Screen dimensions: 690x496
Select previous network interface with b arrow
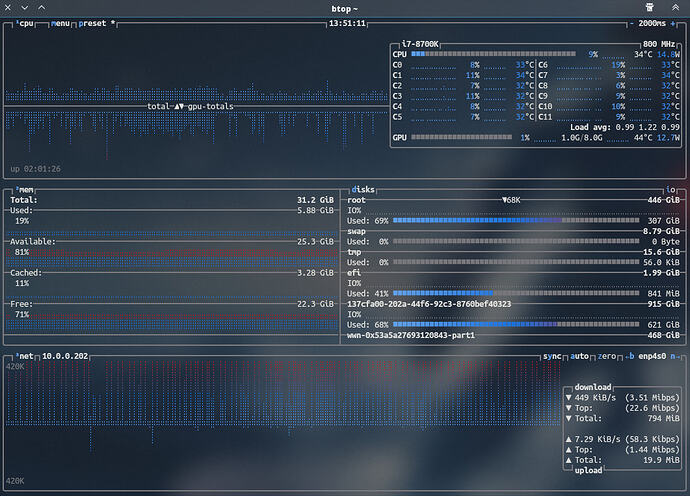pyautogui.click(x=629, y=356)
